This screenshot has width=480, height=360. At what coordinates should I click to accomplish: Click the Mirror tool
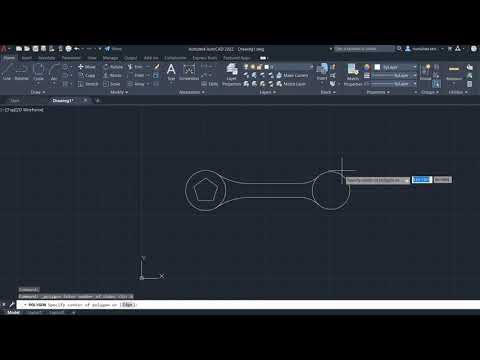(112, 76)
